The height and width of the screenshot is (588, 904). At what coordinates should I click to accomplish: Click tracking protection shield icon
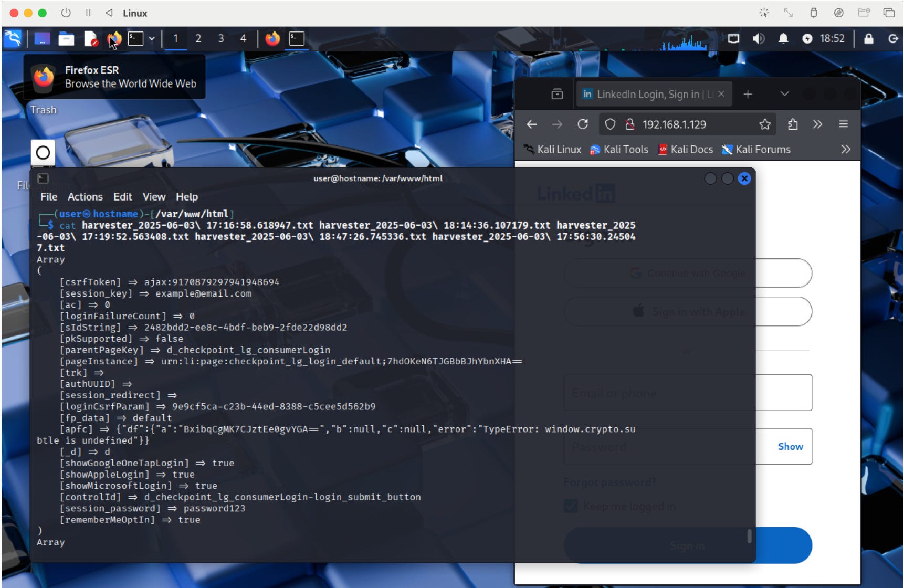point(610,124)
